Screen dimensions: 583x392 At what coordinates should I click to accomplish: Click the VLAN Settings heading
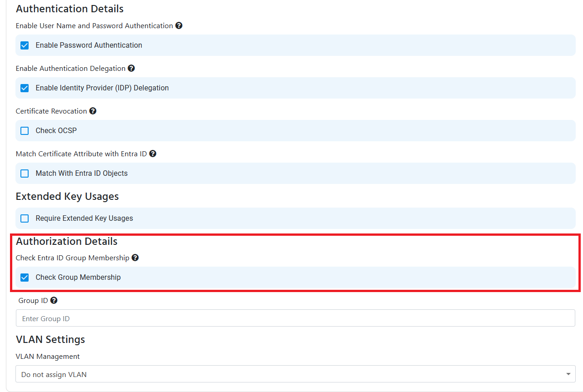[50, 339]
